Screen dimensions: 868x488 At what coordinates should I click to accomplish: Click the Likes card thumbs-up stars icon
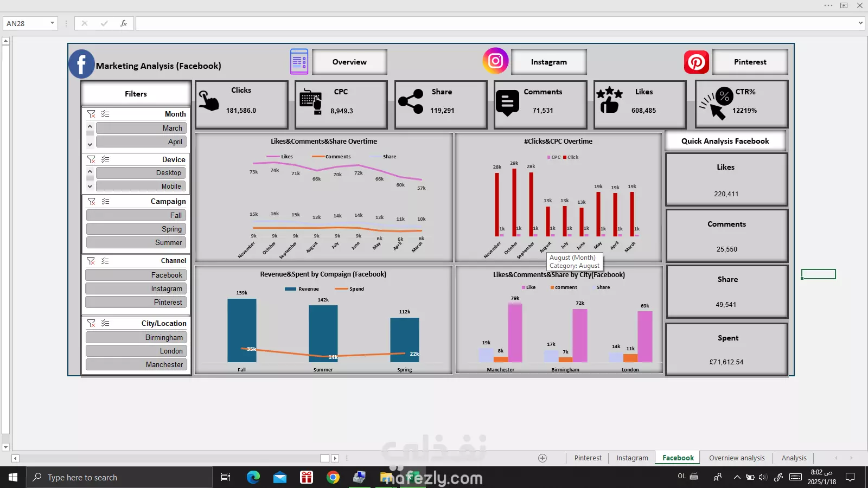coord(609,100)
